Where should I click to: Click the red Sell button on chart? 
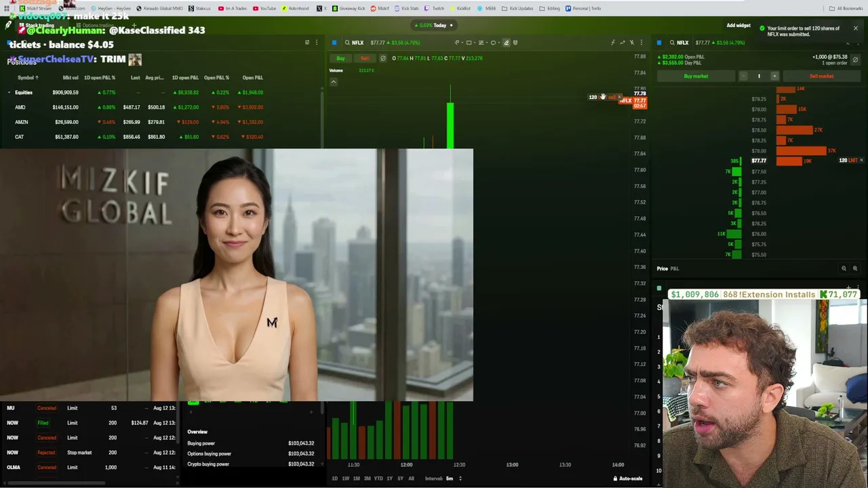coord(365,58)
